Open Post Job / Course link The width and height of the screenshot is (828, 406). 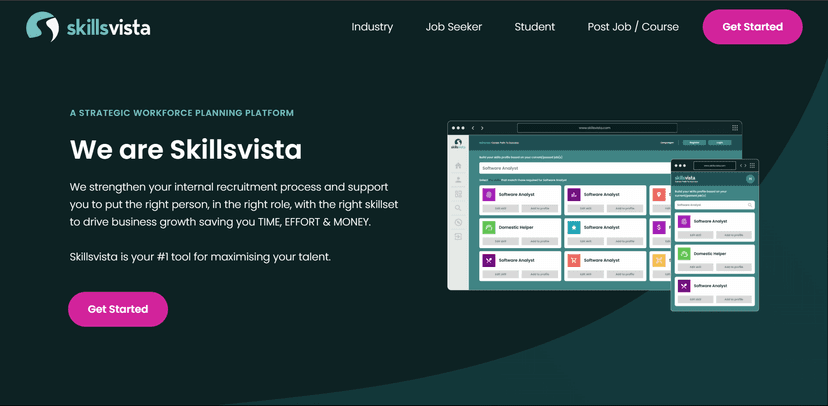(x=633, y=27)
